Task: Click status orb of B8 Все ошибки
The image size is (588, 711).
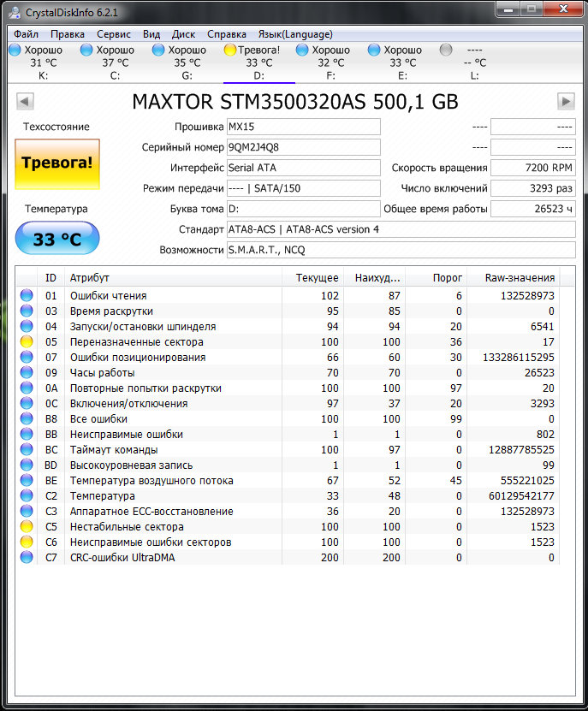Action: 27,418
